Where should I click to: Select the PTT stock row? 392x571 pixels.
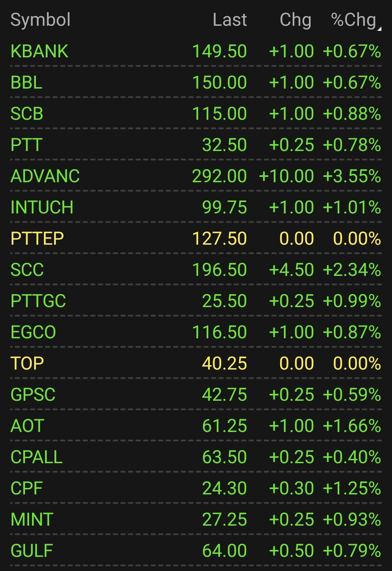[x=196, y=145]
